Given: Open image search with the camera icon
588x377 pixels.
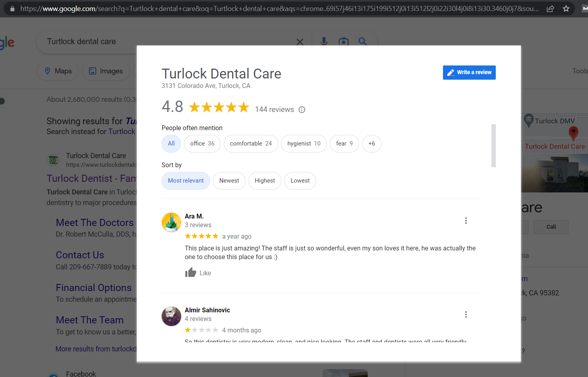Looking at the screenshot, I should tap(344, 41).
